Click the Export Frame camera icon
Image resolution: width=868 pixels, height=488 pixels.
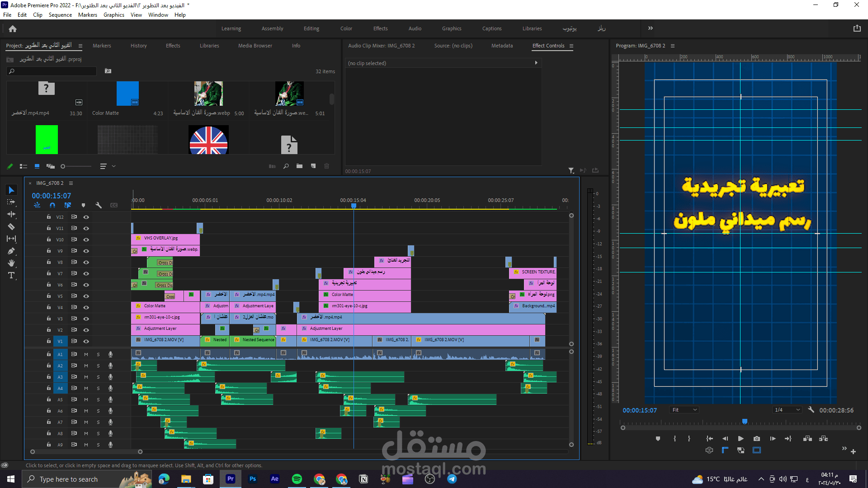tap(757, 438)
